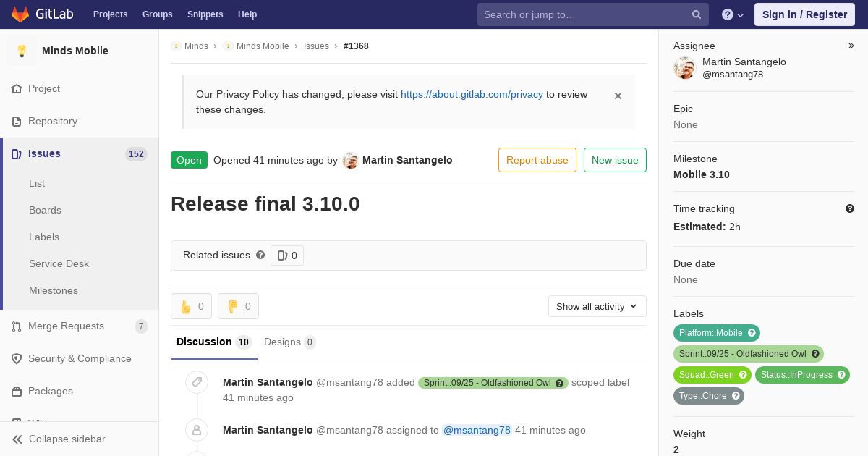Viewport: 868px width, 456px height.
Task: Click the label tag icon in activity
Action: click(197, 382)
